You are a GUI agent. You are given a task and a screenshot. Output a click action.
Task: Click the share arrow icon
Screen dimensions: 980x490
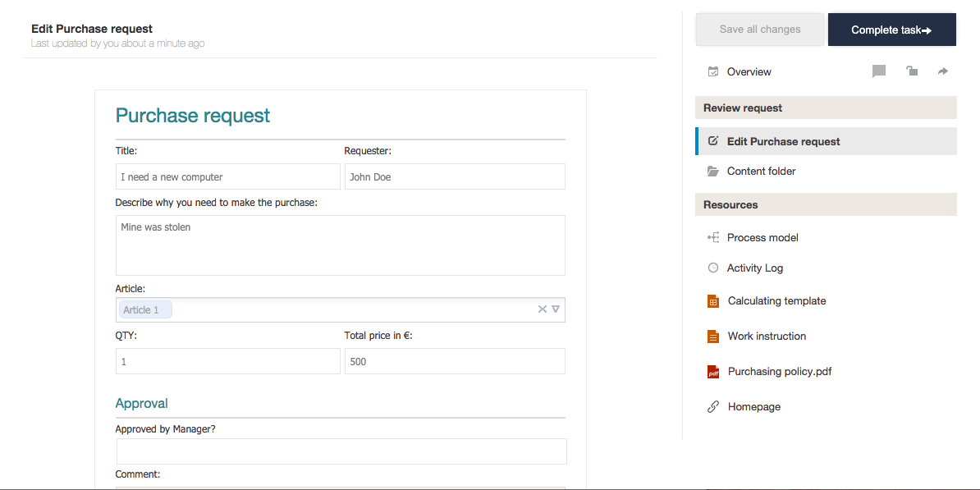943,71
